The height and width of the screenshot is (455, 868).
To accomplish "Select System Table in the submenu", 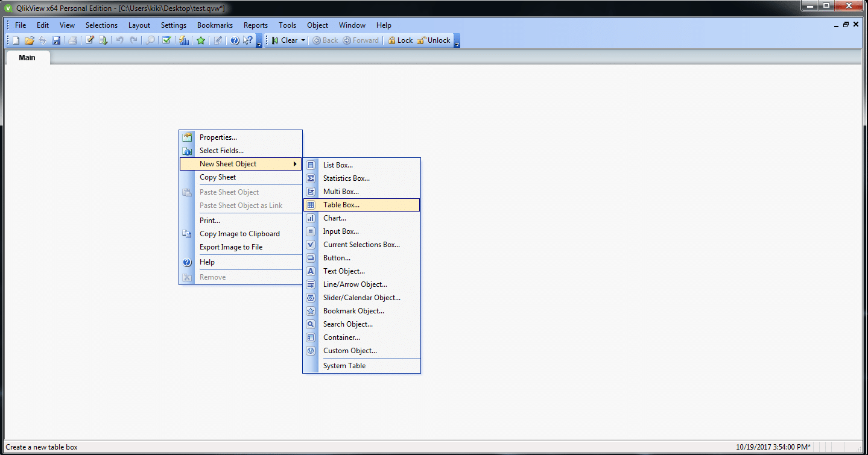I will click(x=361, y=366).
